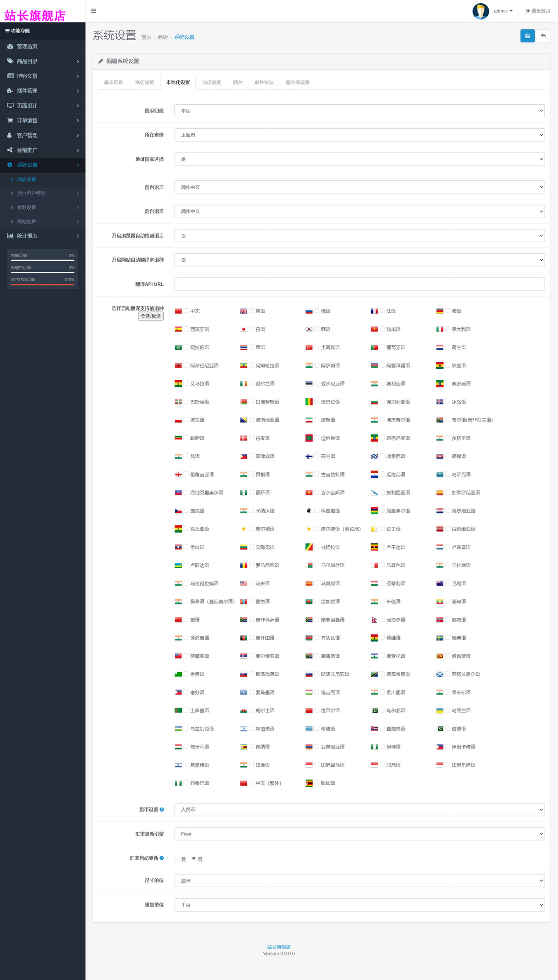
Task: Click the bar chart icon beside 统计报表
Action: (10, 236)
